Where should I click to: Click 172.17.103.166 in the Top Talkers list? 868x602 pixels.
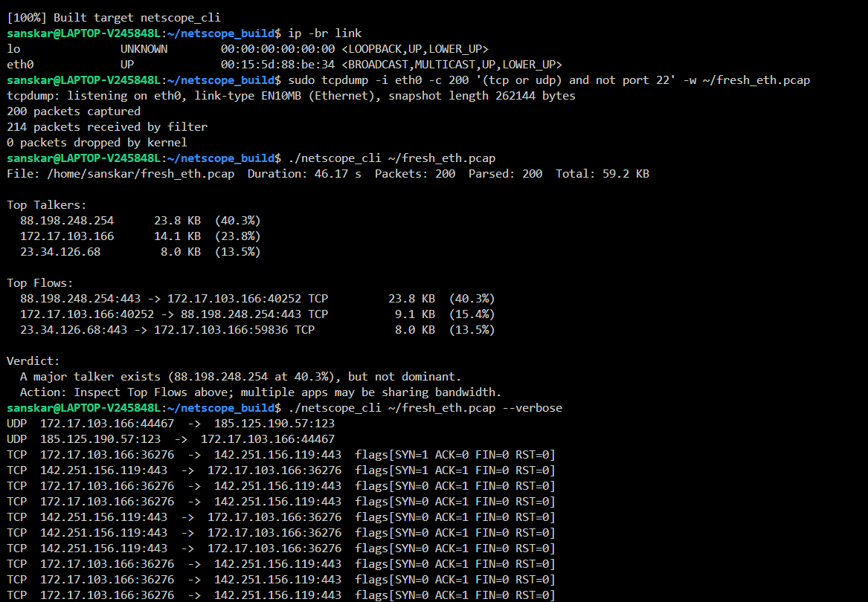coord(67,236)
